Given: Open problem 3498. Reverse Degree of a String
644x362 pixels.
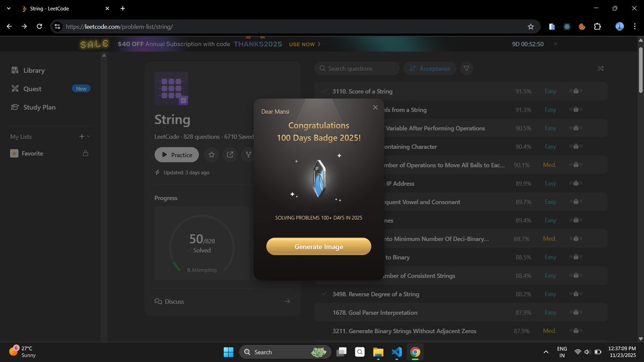Looking at the screenshot, I should [376, 294].
